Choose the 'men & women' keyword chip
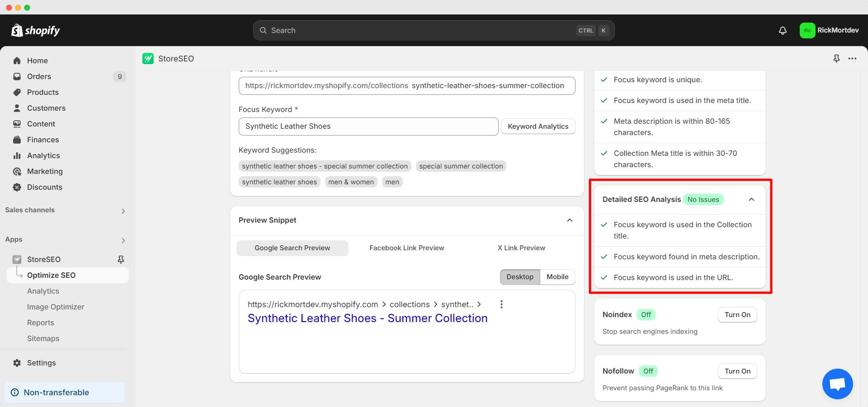Viewport: 868px width, 407px height. (x=351, y=182)
